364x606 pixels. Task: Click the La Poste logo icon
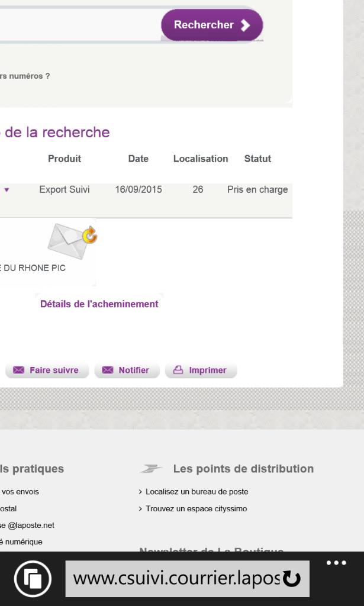tap(152, 469)
